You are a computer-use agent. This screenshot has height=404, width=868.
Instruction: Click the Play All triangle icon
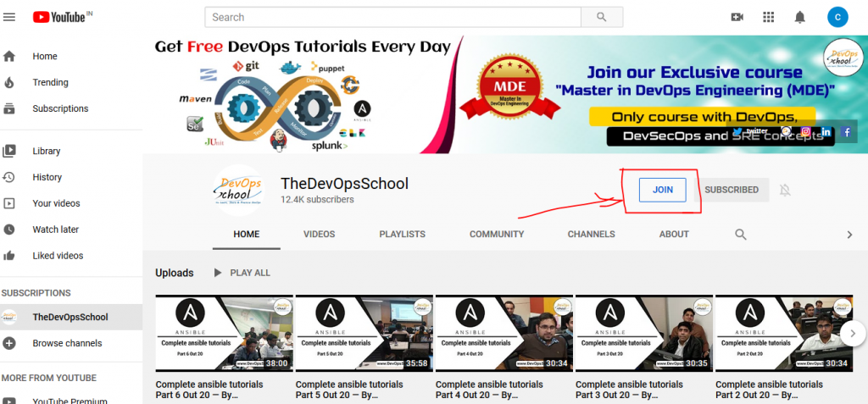click(218, 273)
